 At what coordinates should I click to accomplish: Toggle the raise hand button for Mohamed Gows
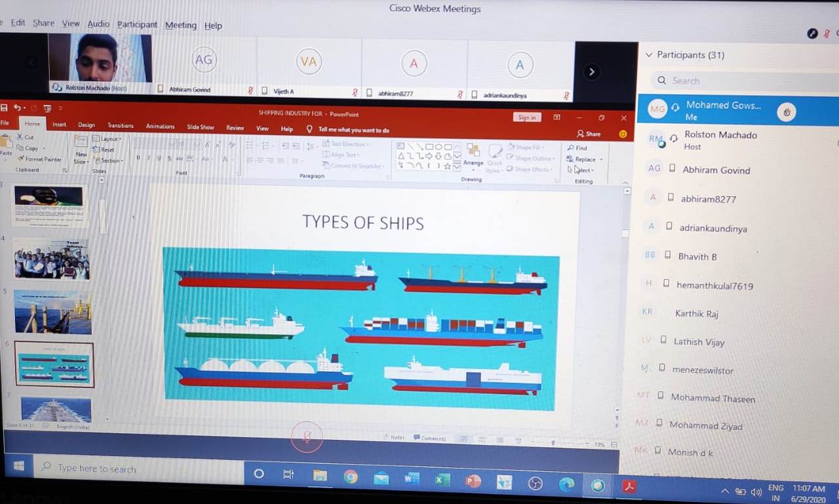787,112
